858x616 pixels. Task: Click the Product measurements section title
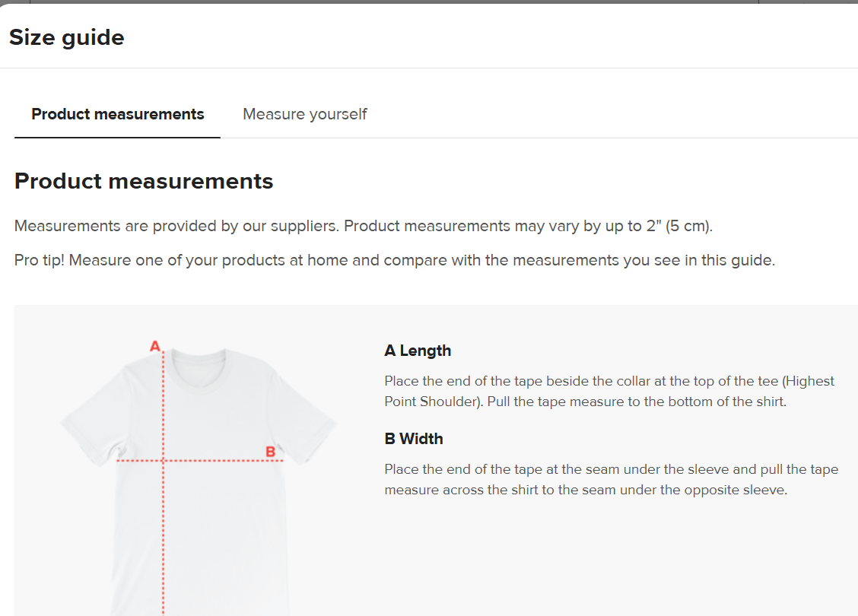pos(143,181)
